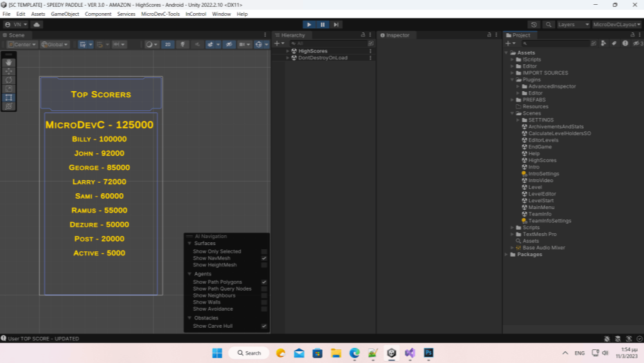Screen dimensions: 644x363
Task: Open the GameObject menu
Action: 65,14
